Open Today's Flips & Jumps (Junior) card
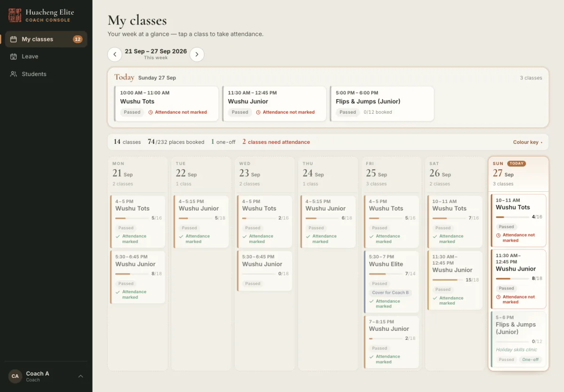The width and height of the screenshot is (564, 392). click(382, 104)
